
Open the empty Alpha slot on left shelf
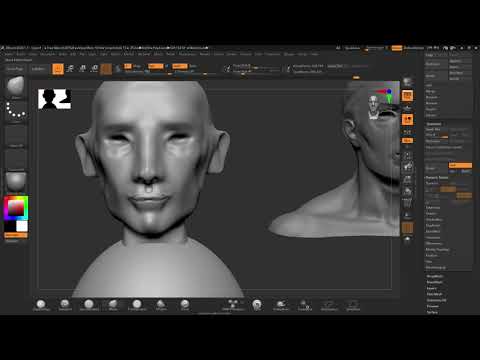click(16, 136)
